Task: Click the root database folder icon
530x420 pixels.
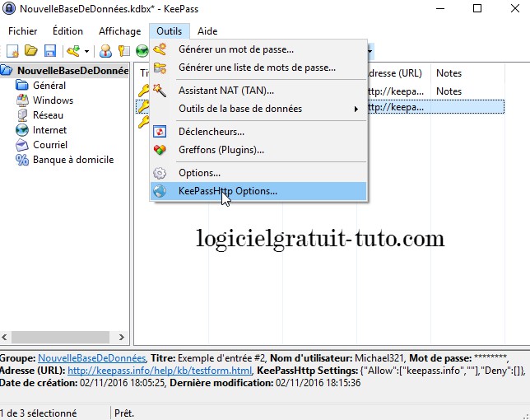Action: tap(7, 70)
